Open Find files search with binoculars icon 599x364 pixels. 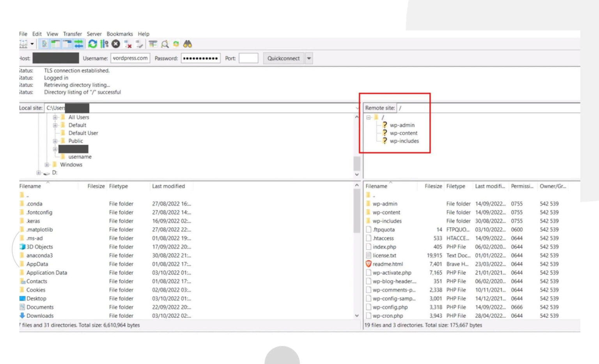pos(187,44)
